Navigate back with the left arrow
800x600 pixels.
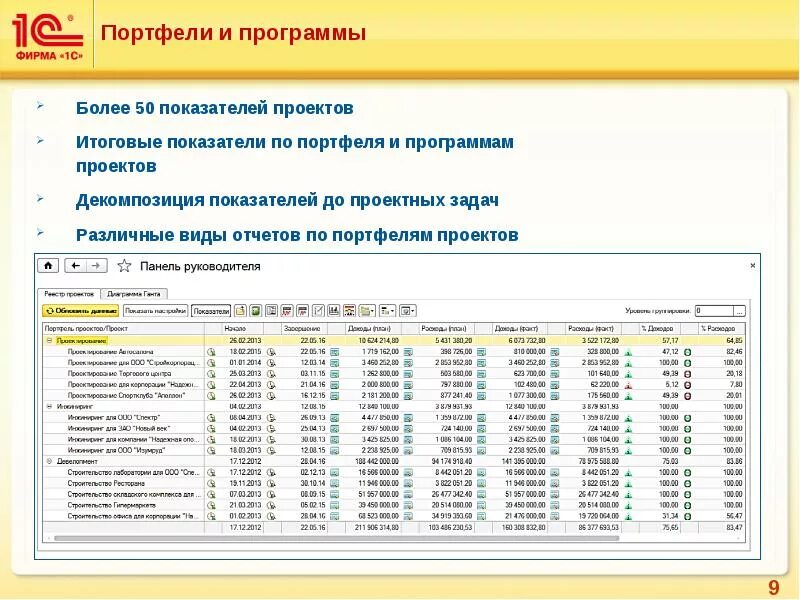[76, 265]
